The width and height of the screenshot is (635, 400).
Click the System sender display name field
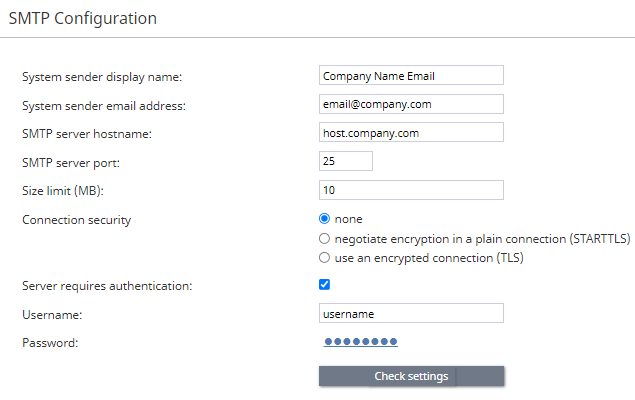[411, 75]
